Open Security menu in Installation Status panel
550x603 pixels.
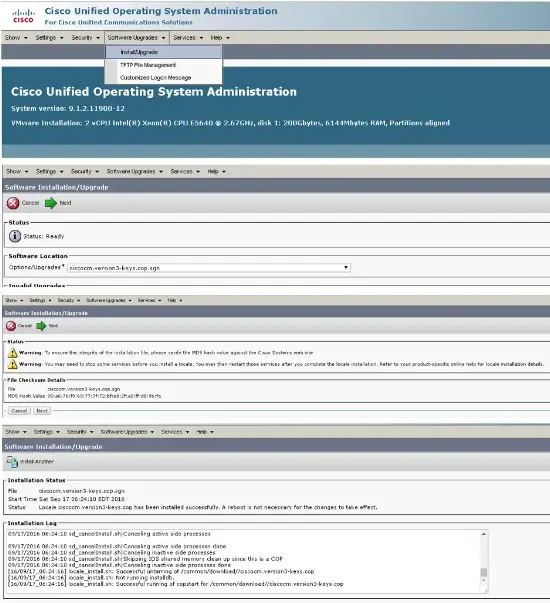click(x=80, y=432)
